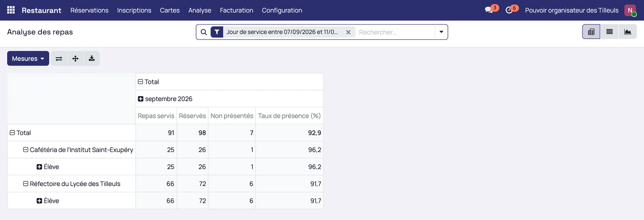Image resolution: width=644 pixels, height=220 pixels.
Task: Click Total row Réservés value 98
Action: click(192, 133)
